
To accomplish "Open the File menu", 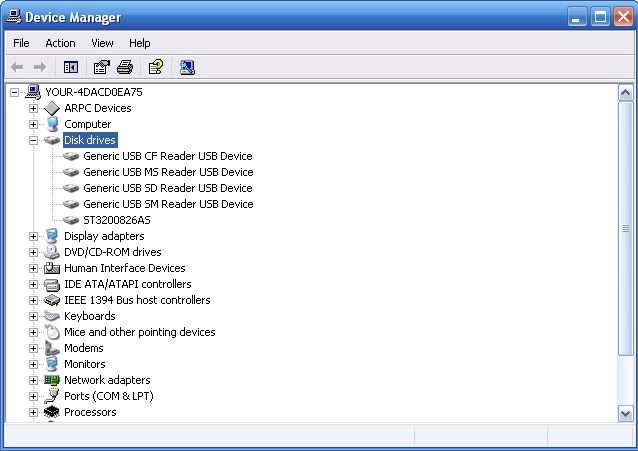I will click(21, 43).
